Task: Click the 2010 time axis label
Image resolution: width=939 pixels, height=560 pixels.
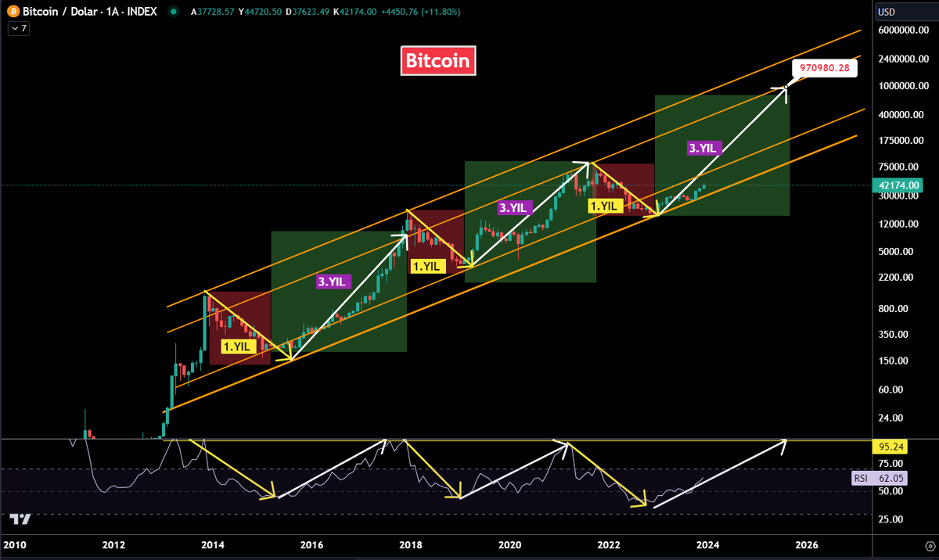Action: pos(15,544)
